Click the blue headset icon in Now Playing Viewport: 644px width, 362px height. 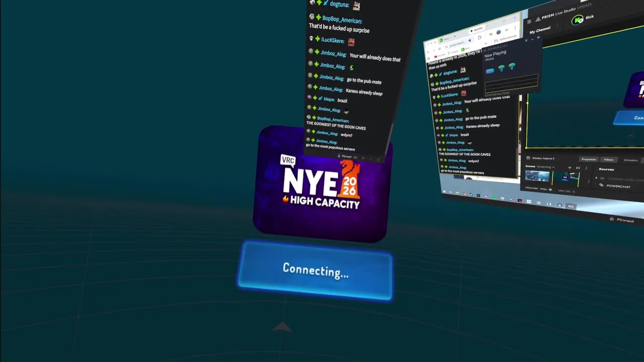click(490, 71)
